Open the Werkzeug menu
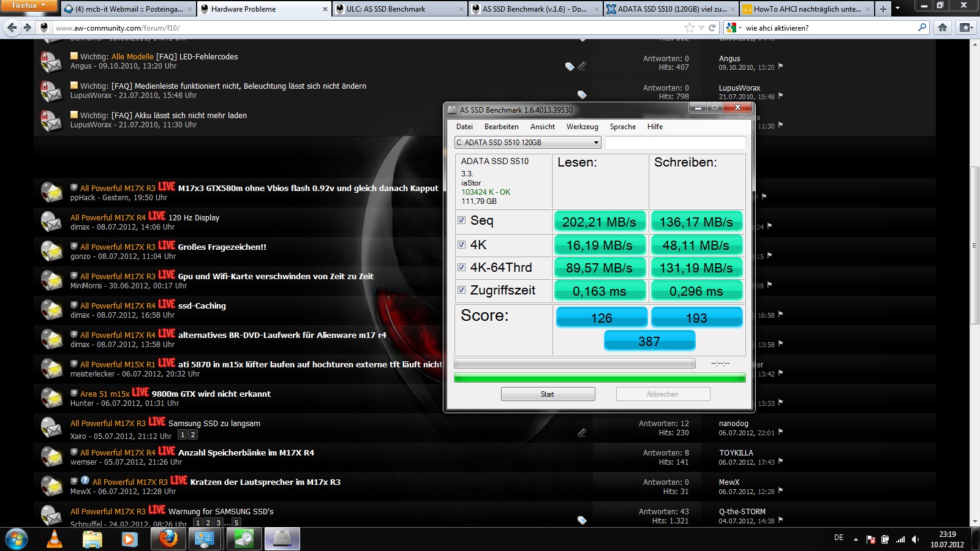Screen dimensions: 980x551 [x=582, y=127]
